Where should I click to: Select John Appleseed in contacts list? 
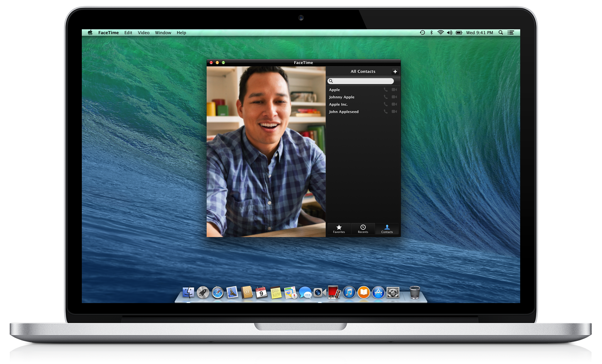coord(363,112)
